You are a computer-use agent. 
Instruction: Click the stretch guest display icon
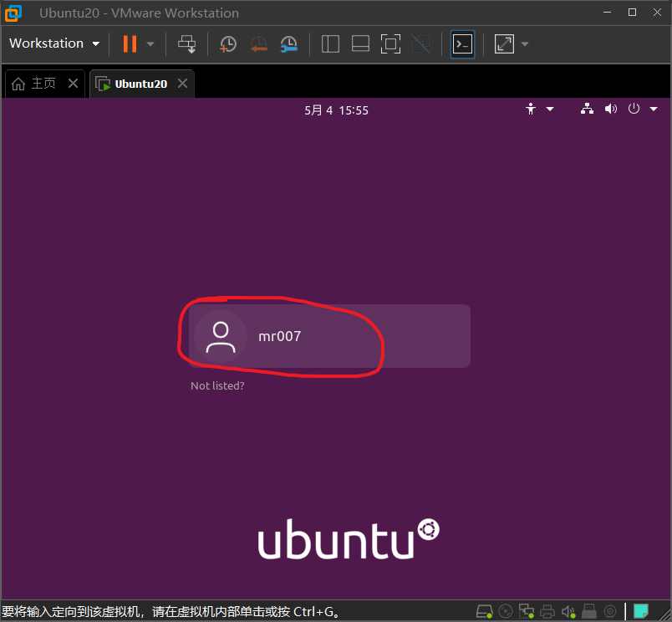point(504,43)
